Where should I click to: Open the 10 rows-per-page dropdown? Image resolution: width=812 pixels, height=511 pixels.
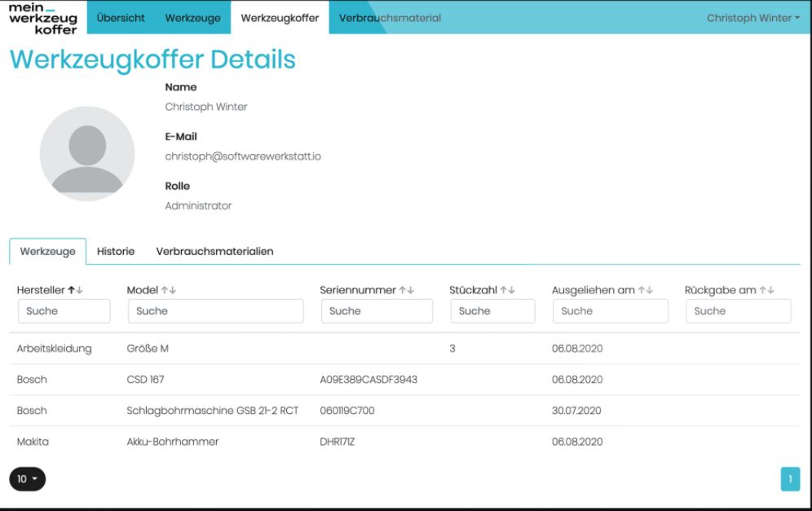28,479
